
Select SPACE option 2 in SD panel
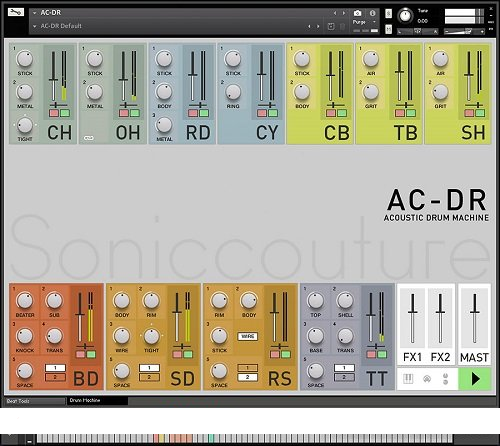click(149, 377)
